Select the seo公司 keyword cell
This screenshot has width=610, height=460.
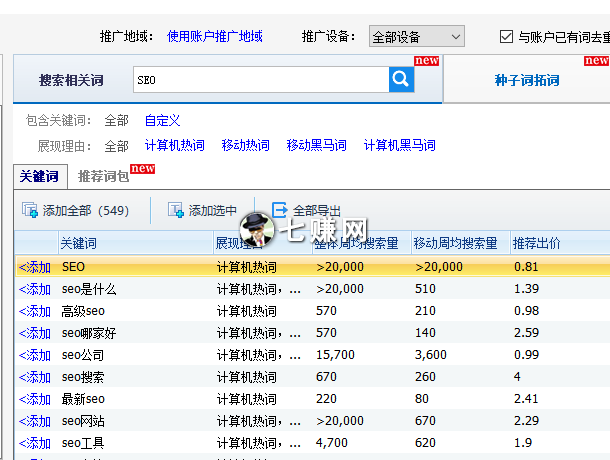pos(83,355)
